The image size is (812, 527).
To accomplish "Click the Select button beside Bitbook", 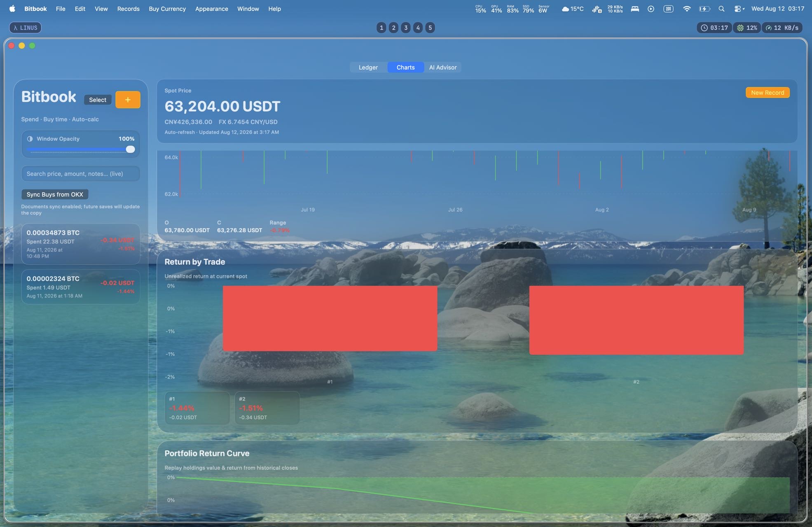I will point(98,100).
